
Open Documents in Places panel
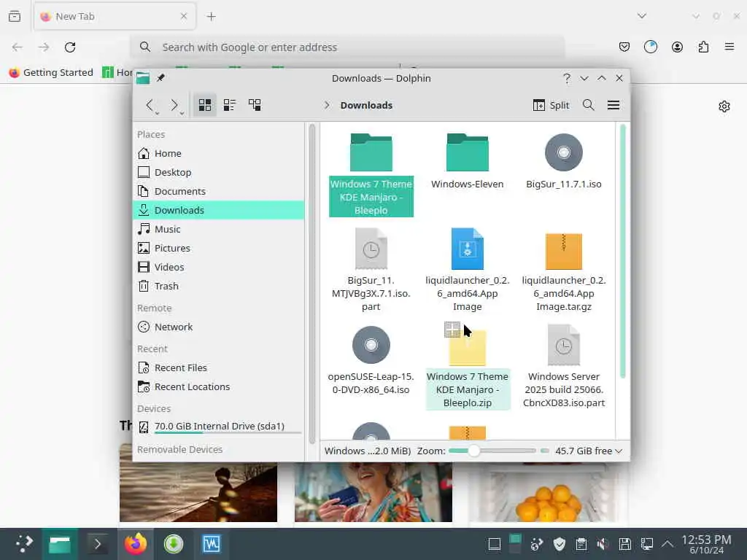click(x=219, y=192)
